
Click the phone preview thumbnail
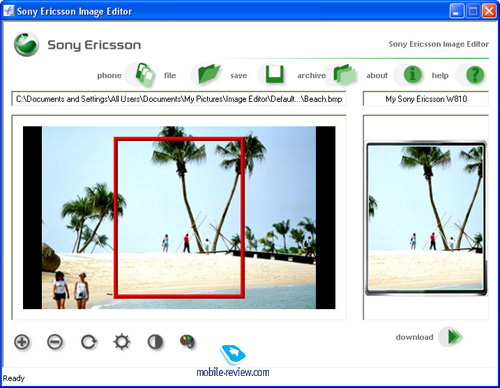(x=426, y=218)
